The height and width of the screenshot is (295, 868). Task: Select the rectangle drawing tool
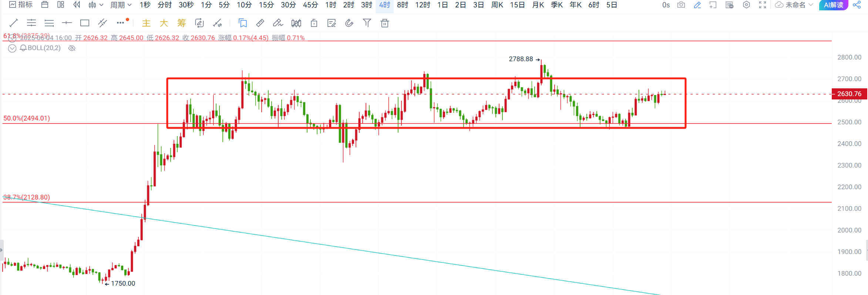point(85,23)
